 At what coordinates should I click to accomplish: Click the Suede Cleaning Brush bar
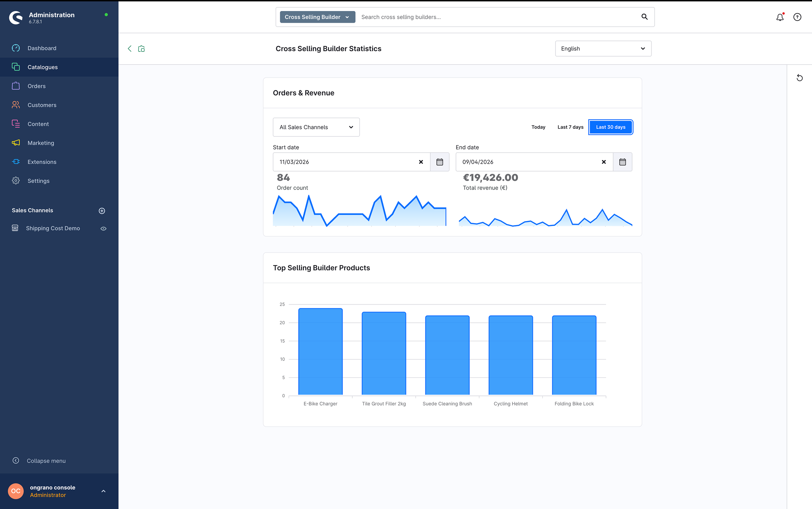click(447, 355)
